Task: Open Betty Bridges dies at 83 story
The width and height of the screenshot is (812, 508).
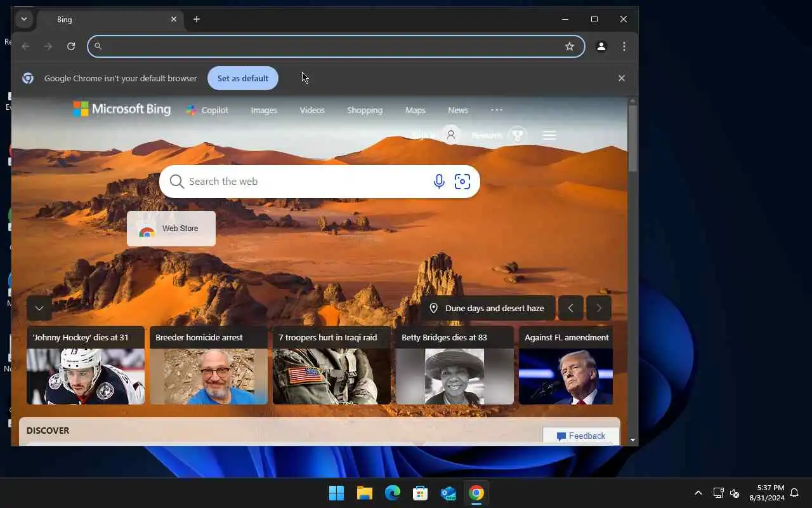Action: [455, 365]
